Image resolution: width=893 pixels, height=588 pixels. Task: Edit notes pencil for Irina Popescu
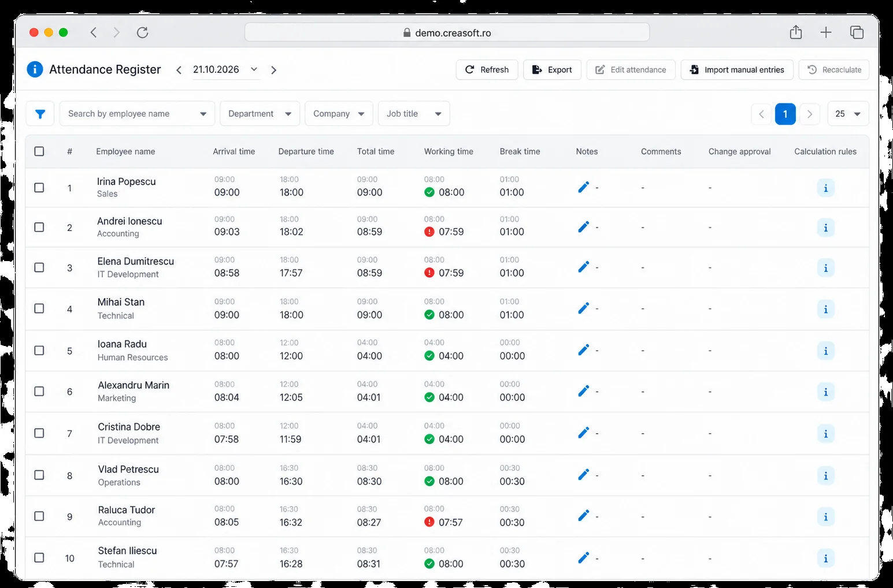coord(583,187)
